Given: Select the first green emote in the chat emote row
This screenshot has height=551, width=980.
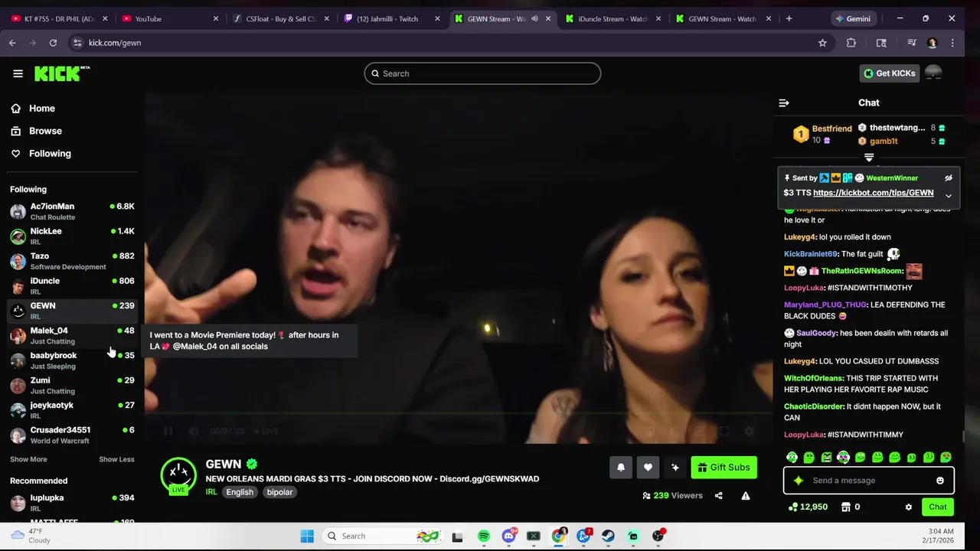Looking at the screenshot, I should tap(792, 458).
